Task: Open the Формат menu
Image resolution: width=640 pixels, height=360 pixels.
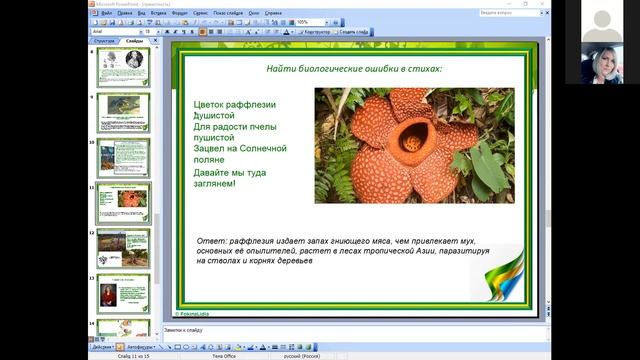Action: (x=180, y=13)
